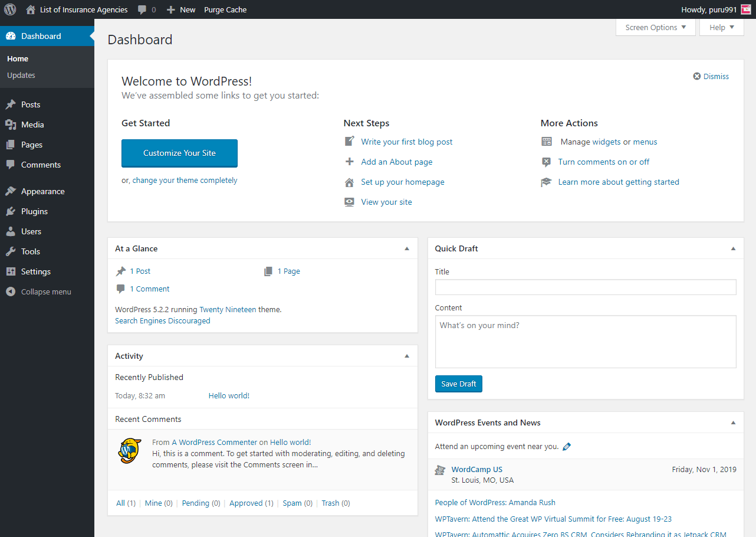Collapse the Activity panel
Viewport: 756px width, 537px height.
coord(407,356)
